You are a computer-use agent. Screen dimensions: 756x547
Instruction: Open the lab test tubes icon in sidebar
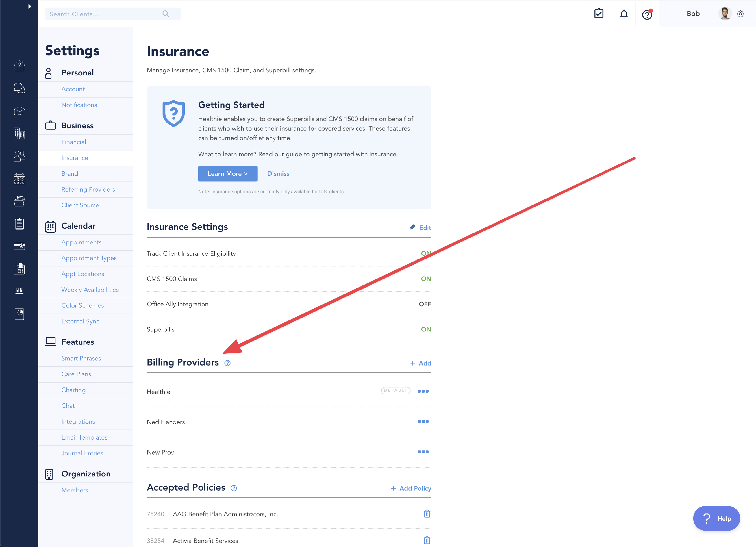coord(19,291)
